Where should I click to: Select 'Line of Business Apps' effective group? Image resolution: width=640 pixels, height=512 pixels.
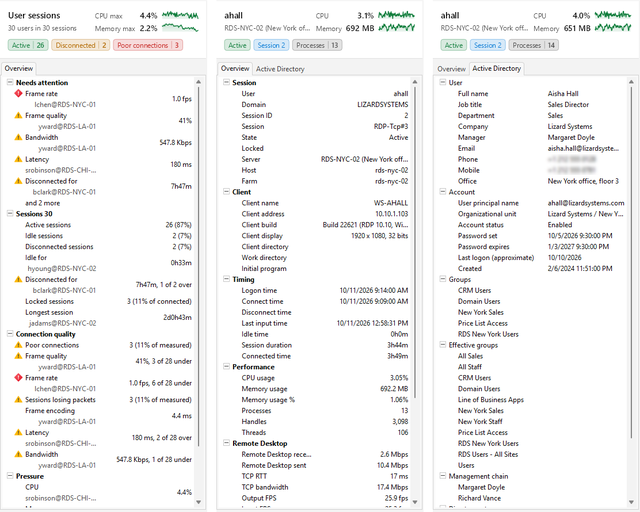491,400
